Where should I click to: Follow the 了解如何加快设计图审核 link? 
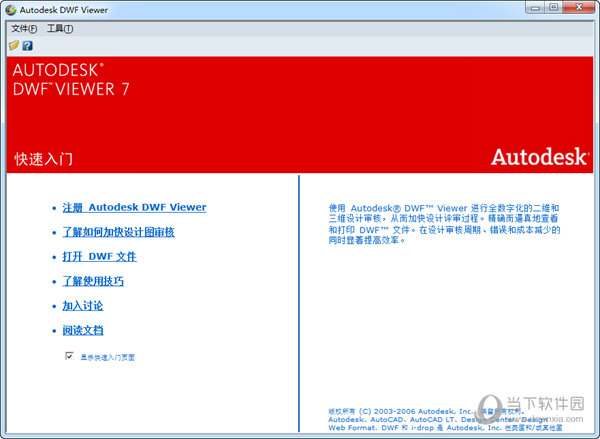(119, 232)
